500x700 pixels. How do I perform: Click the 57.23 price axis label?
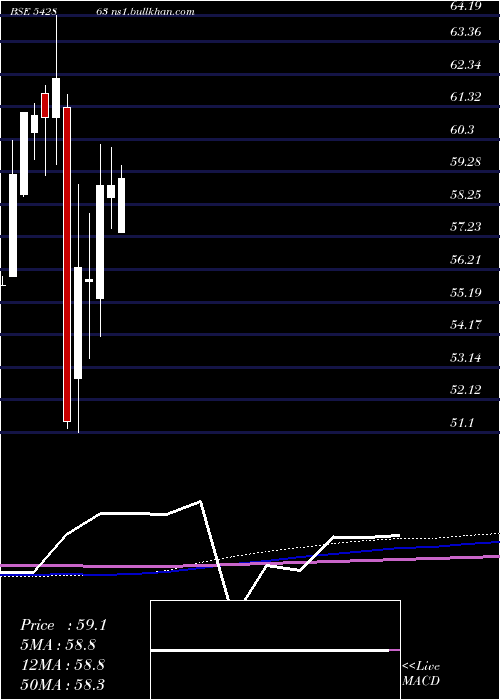click(x=466, y=227)
